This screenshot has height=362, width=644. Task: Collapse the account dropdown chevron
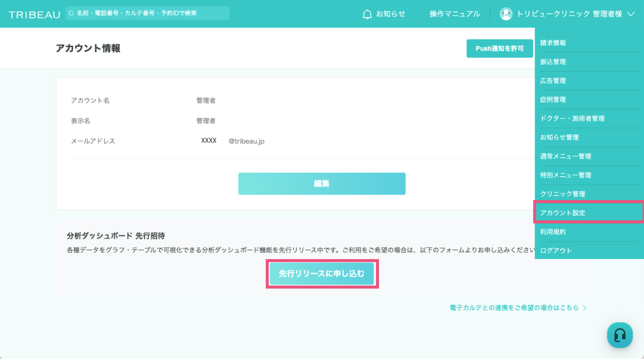[x=631, y=14]
